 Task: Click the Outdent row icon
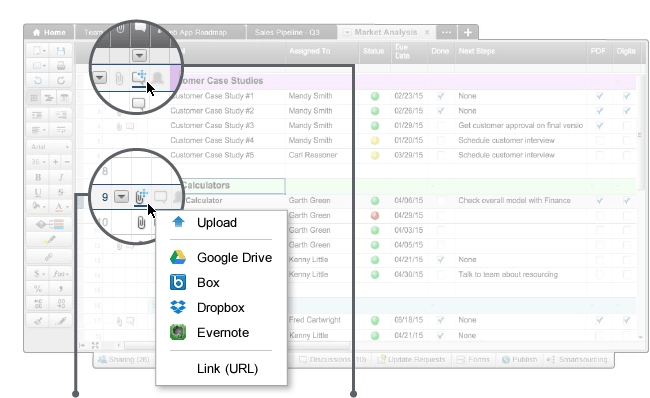coord(37,115)
